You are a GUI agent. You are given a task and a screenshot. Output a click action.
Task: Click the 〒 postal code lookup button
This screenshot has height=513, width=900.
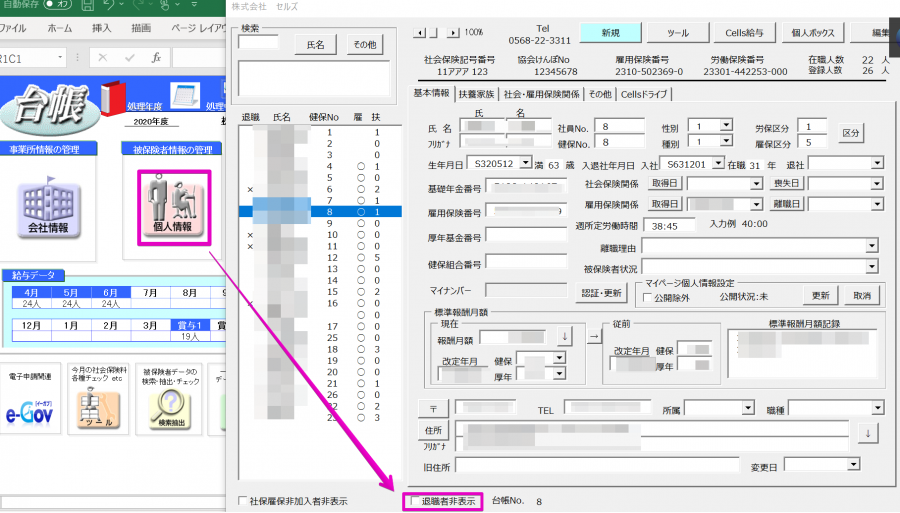[x=433, y=409]
